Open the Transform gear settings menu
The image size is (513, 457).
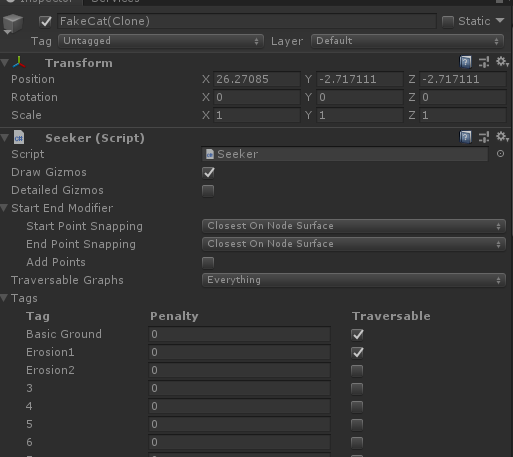[502, 62]
